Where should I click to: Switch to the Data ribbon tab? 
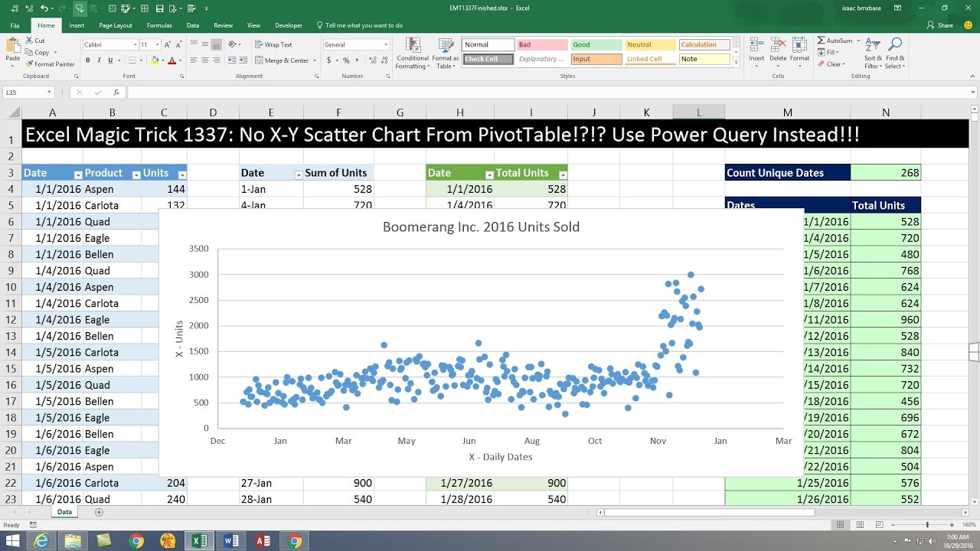pos(193,25)
